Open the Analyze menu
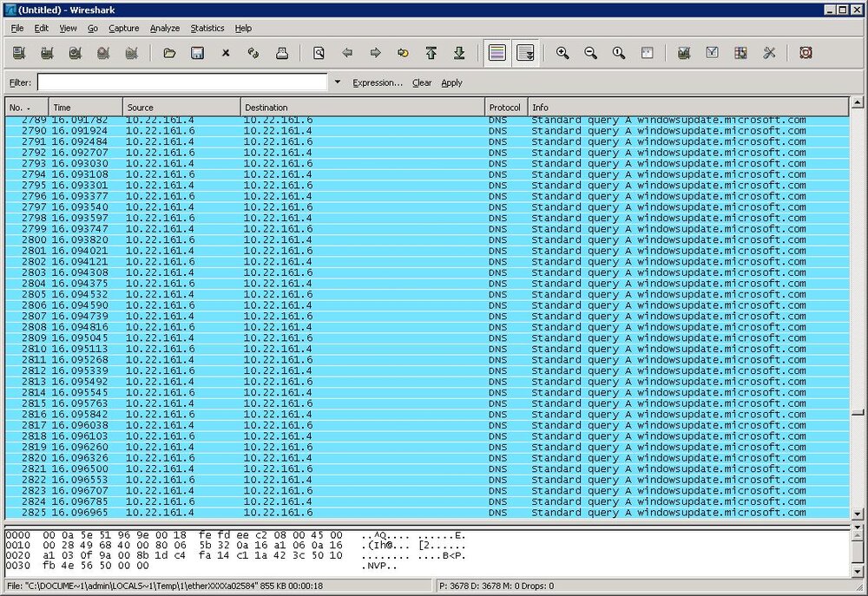Viewport: 868px width, 596px height. [x=165, y=29]
